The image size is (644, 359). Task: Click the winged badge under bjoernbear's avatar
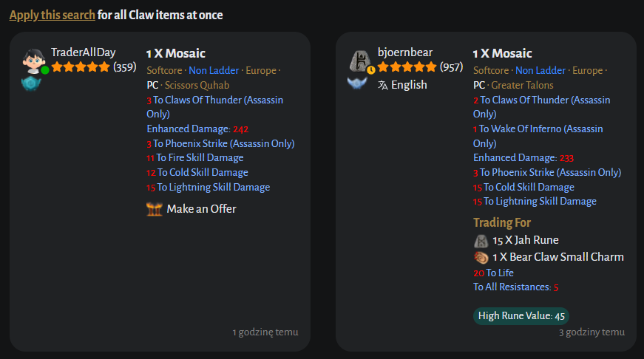click(x=358, y=83)
